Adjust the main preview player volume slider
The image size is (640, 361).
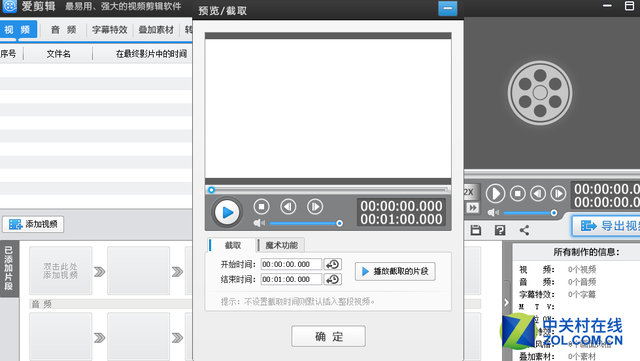pyautogui.click(x=531, y=213)
